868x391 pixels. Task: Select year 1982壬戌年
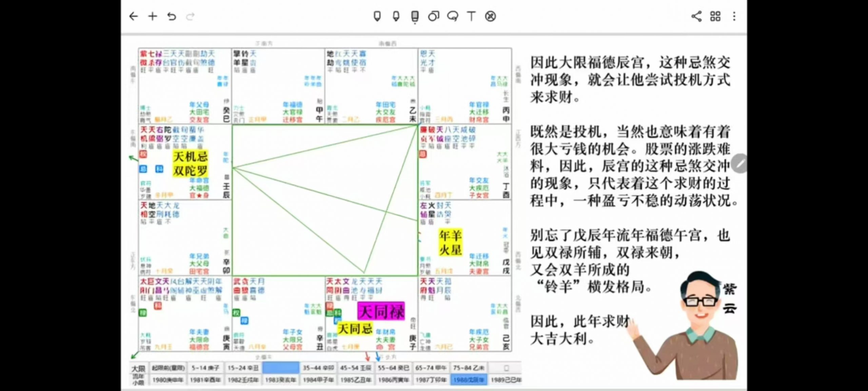coord(243,380)
